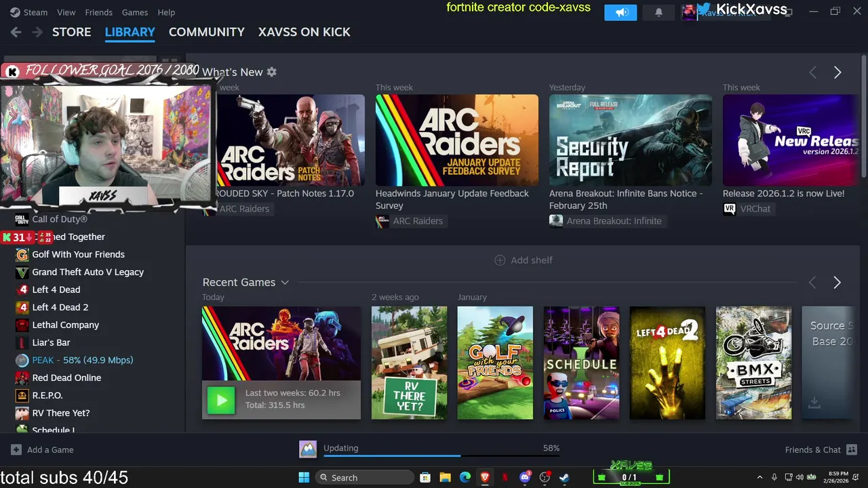Screen dimensions: 868x488
Task: Select 'Call of Duty®' in the game list
Action: pos(60,219)
